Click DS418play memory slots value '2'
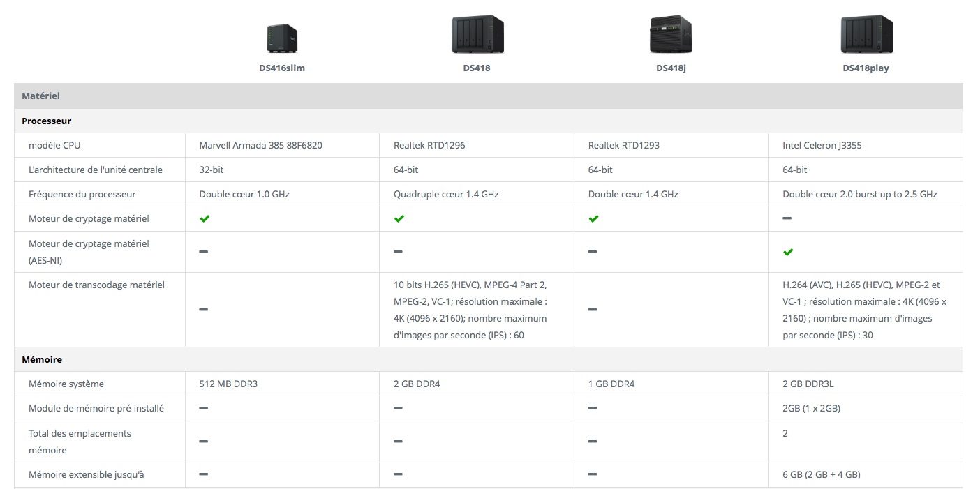This screenshot has width=980, height=489. [x=785, y=433]
